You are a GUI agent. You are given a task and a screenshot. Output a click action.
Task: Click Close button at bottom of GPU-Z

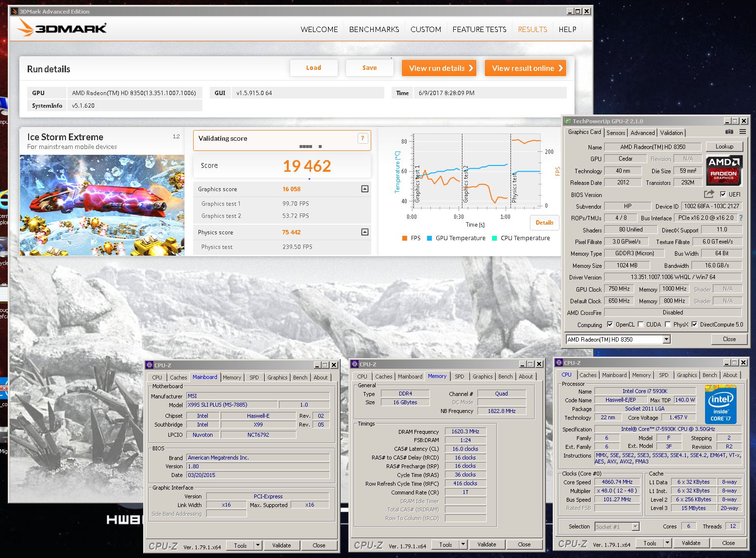(x=729, y=339)
